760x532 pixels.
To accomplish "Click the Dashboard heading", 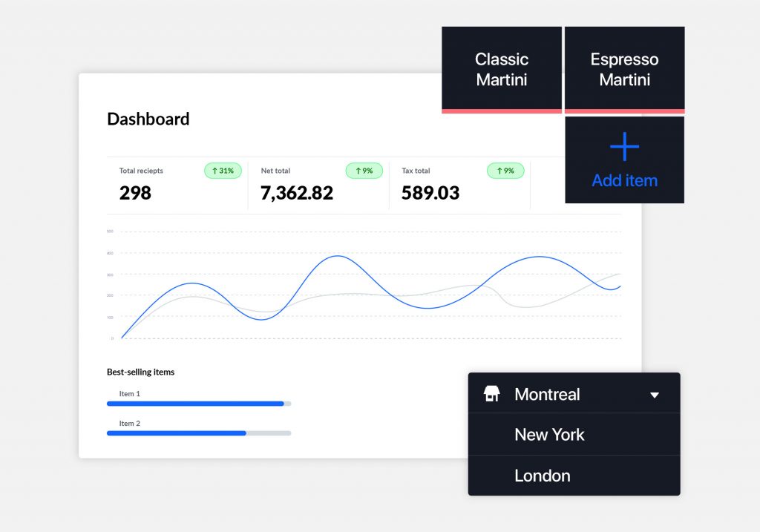I will [148, 119].
